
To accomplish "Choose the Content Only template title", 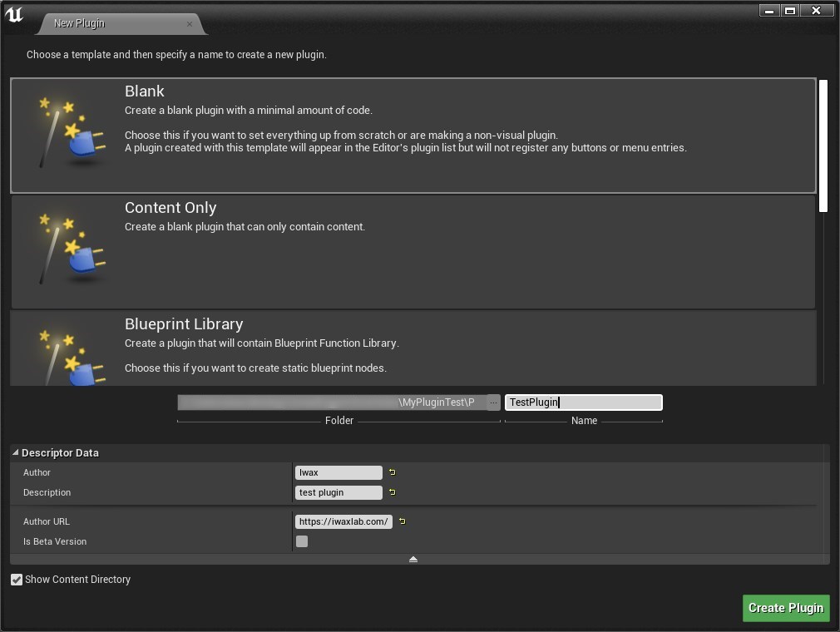I will (x=170, y=207).
